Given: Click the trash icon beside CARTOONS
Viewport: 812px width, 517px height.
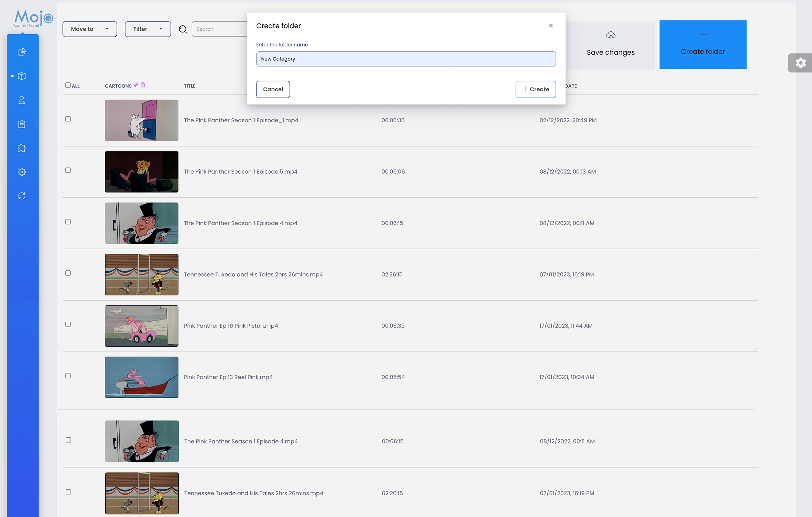Looking at the screenshot, I should [143, 85].
